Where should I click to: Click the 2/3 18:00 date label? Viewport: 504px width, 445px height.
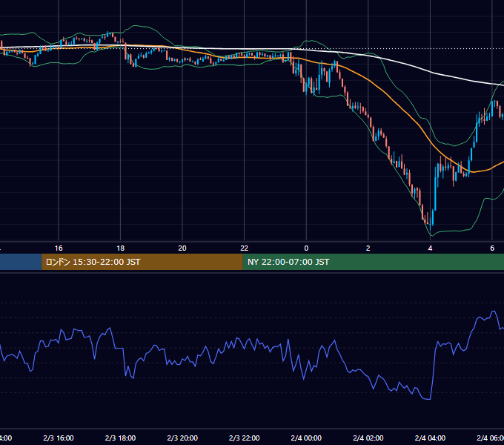click(x=121, y=438)
